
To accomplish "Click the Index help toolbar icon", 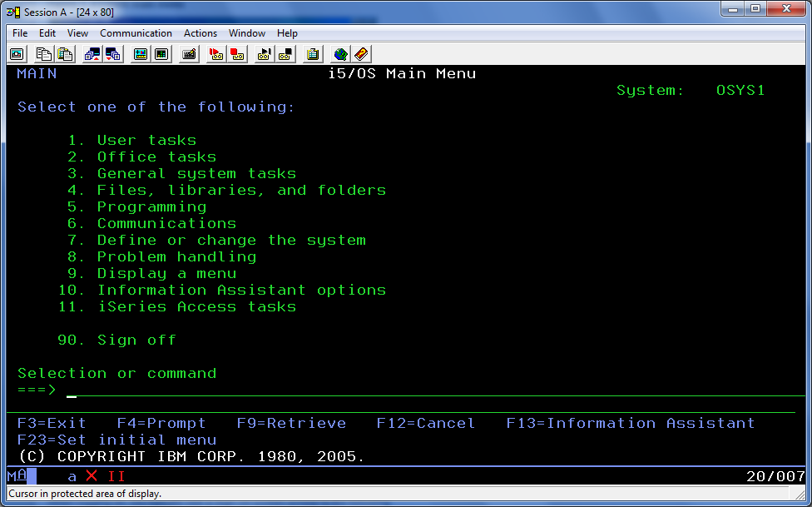I will (x=359, y=53).
